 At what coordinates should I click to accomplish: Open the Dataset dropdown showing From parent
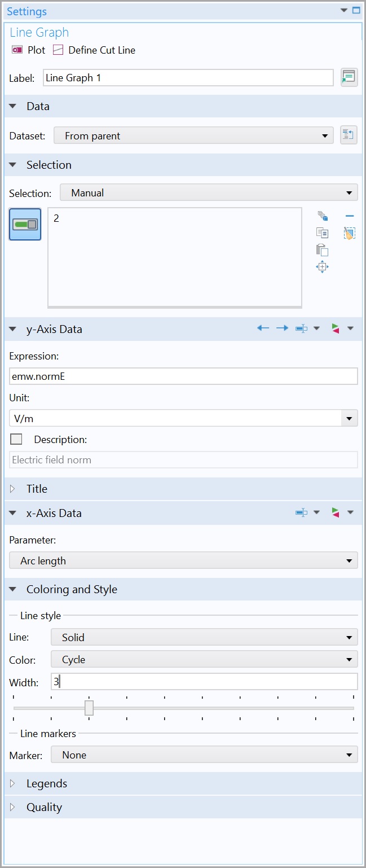[x=192, y=136]
